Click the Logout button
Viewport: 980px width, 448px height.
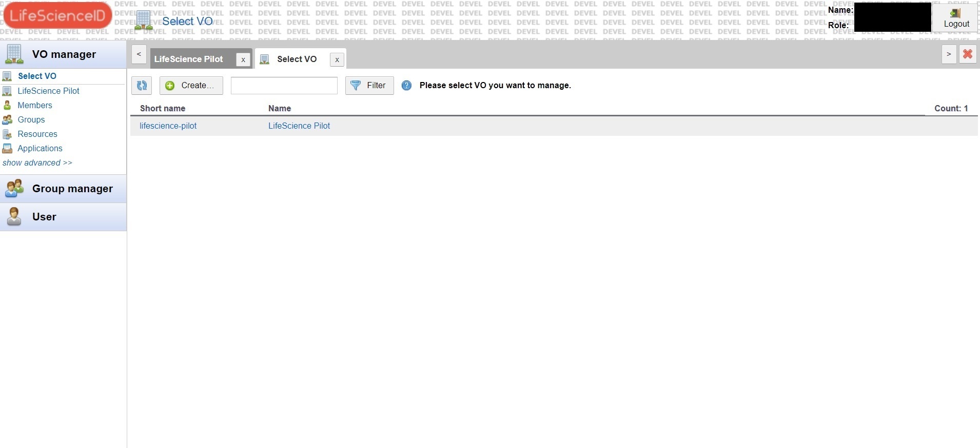[955, 18]
